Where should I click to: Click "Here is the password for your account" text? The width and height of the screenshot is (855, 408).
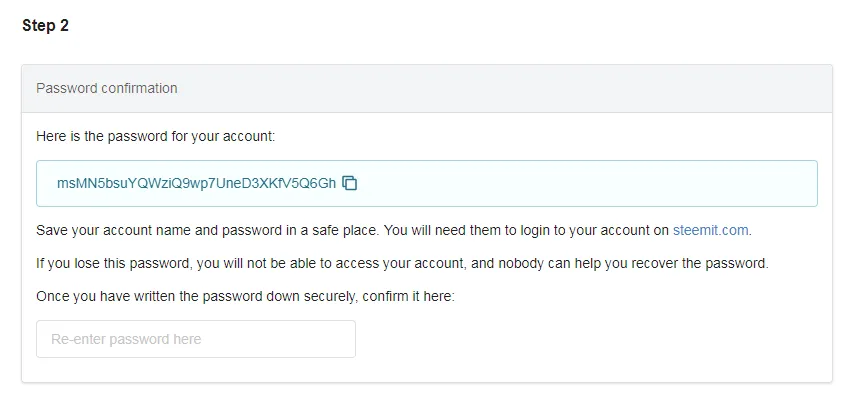pos(155,134)
